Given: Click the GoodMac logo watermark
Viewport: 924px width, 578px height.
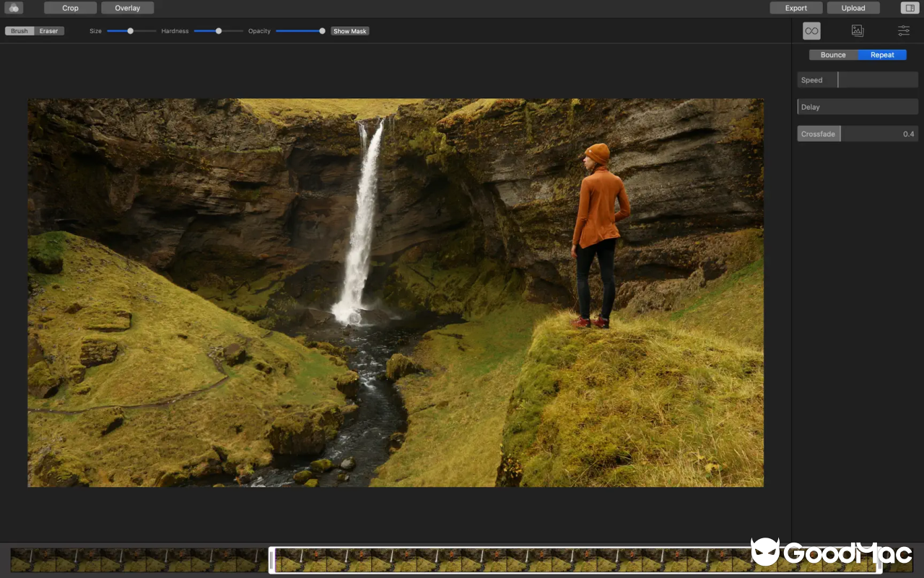Looking at the screenshot, I should pos(830,553).
